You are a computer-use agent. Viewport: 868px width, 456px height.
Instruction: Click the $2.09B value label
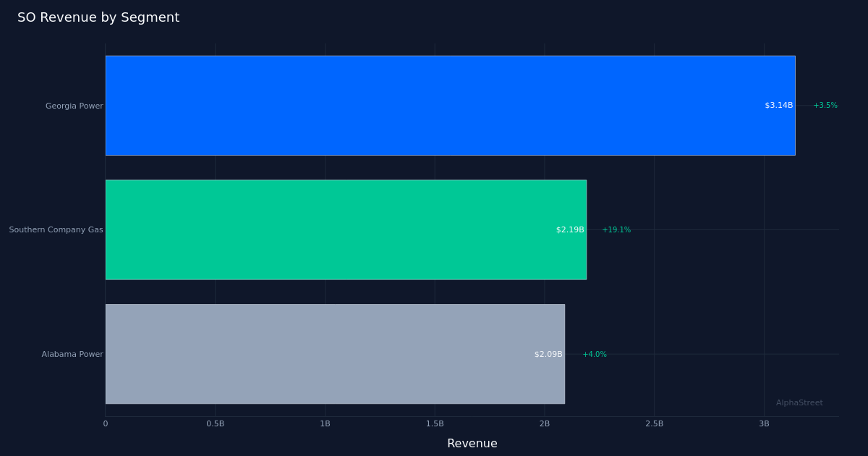pyautogui.click(x=548, y=354)
